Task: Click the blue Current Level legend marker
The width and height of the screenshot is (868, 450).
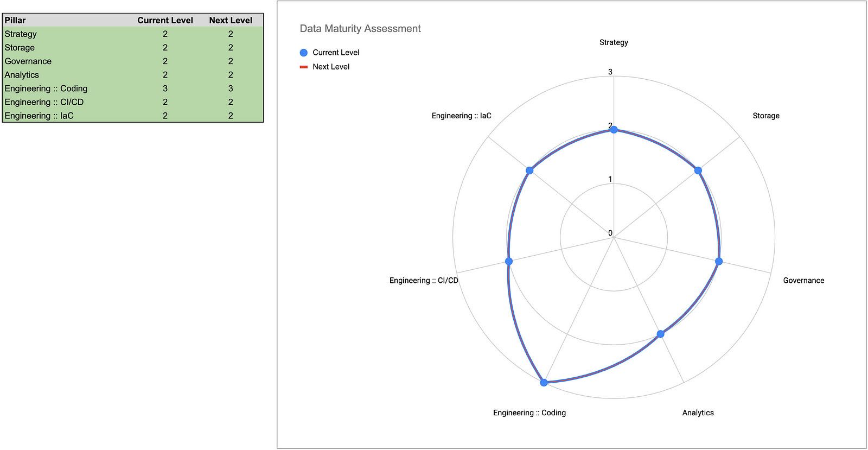Action: (x=304, y=53)
